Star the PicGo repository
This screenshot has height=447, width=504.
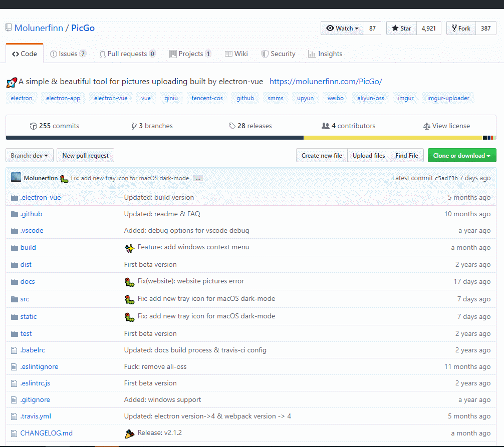click(401, 28)
